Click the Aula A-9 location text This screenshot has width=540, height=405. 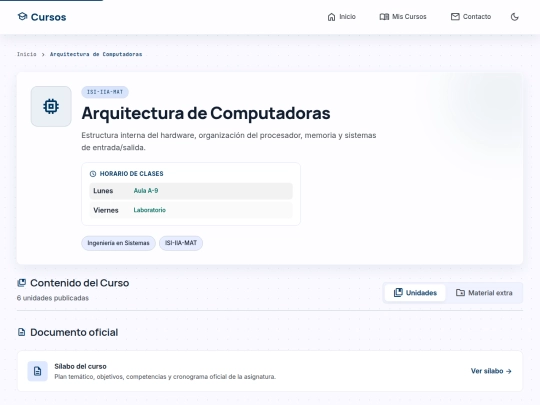click(x=146, y=191)
